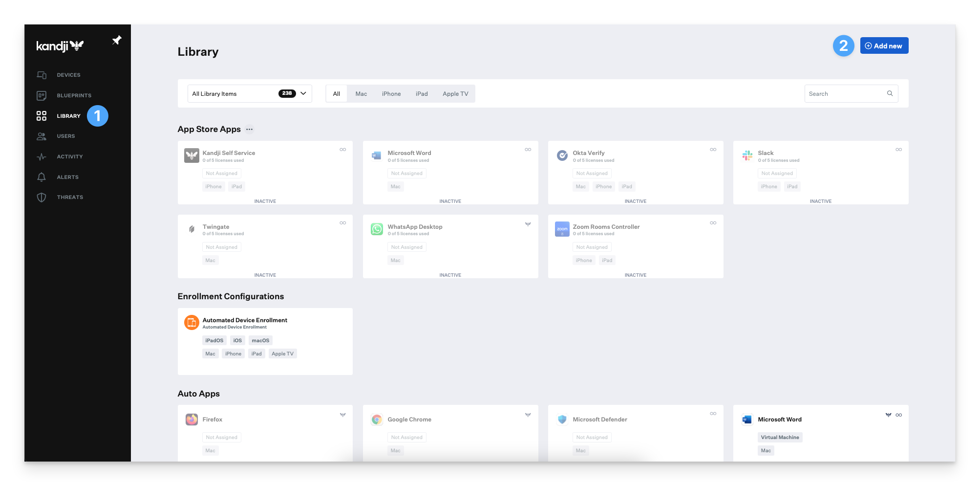Go to Threats in the sidebar
This screenshot has height=486, width=980.
pos(70,198)
